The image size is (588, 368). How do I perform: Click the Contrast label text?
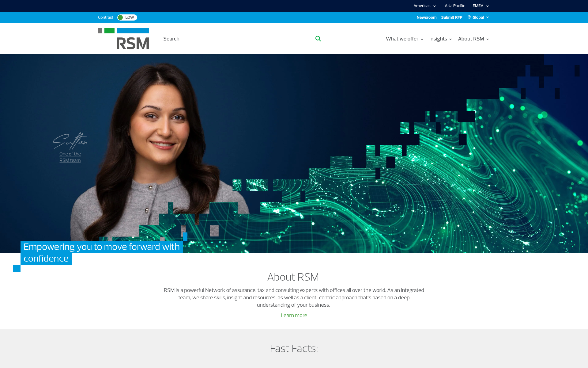click(x=106, y=17)
